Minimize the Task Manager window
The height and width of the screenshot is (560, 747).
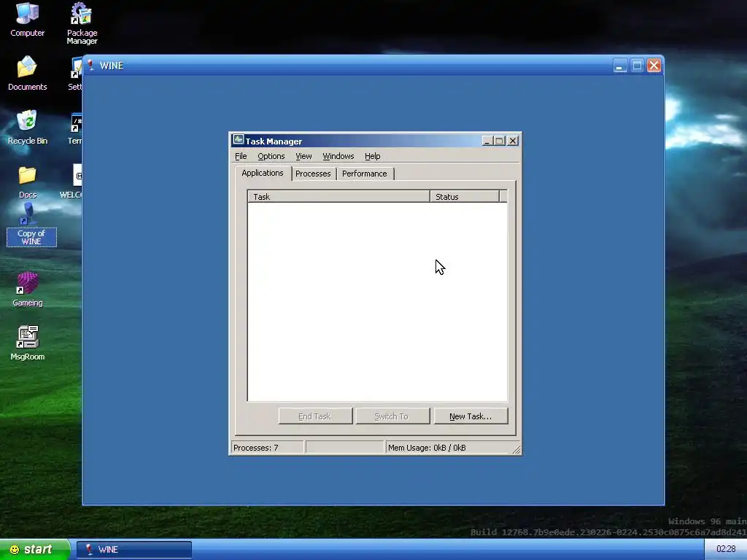pos(487,141)
